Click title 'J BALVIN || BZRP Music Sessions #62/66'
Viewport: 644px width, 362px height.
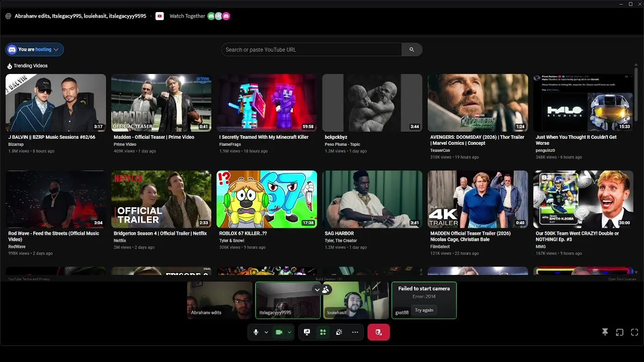(52, 137)
